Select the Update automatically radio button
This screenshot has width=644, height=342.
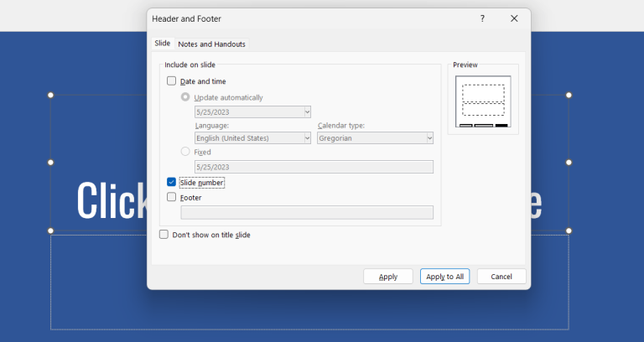coord(185,97)
